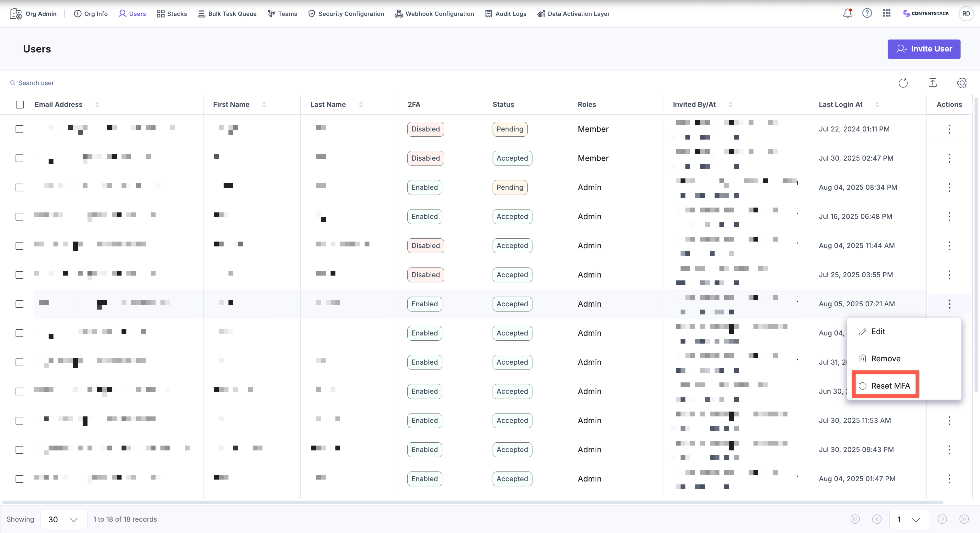Open the help question mark icon
This screenshot has width=980, height=533.
(x=867, y=13)
